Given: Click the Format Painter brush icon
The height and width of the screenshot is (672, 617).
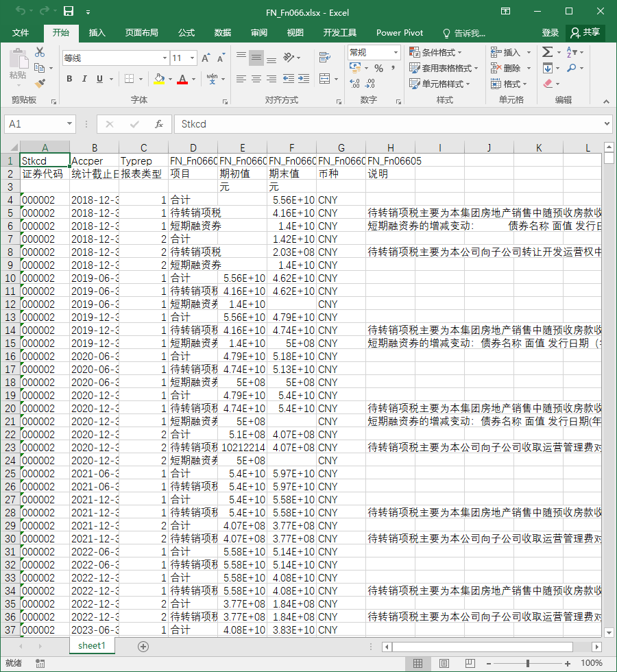Looking at the screenshot, I should pyautogui.click(x=40, y=84).
